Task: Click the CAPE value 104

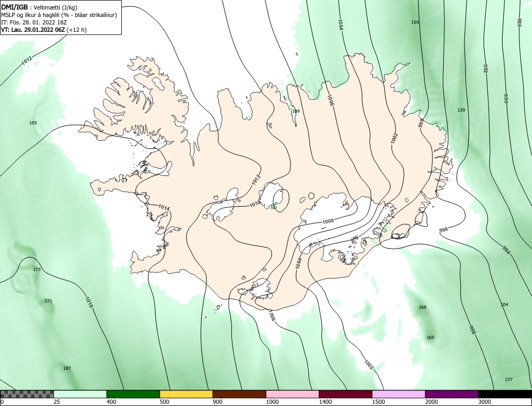Action: point(504,304)
